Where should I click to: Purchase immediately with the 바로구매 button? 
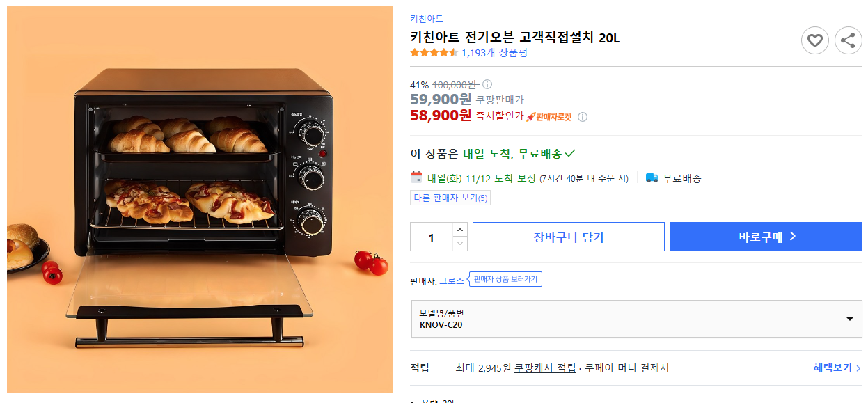[x=765, y=236]
